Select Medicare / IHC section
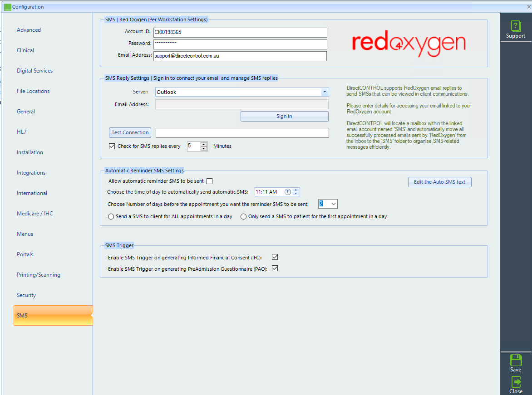The width and height of the screenshot is (532, 395). (35, 213)
